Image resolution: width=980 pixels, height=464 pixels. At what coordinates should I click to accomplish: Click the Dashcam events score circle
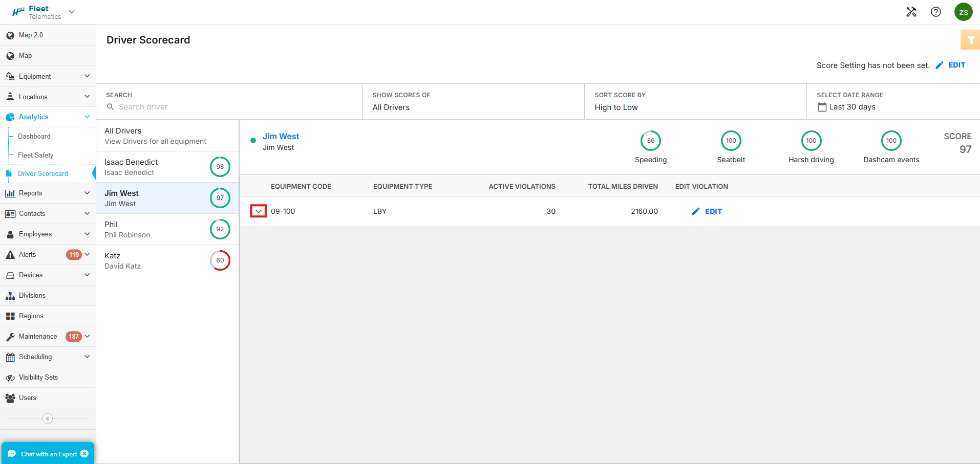click(x=891, y=141)
